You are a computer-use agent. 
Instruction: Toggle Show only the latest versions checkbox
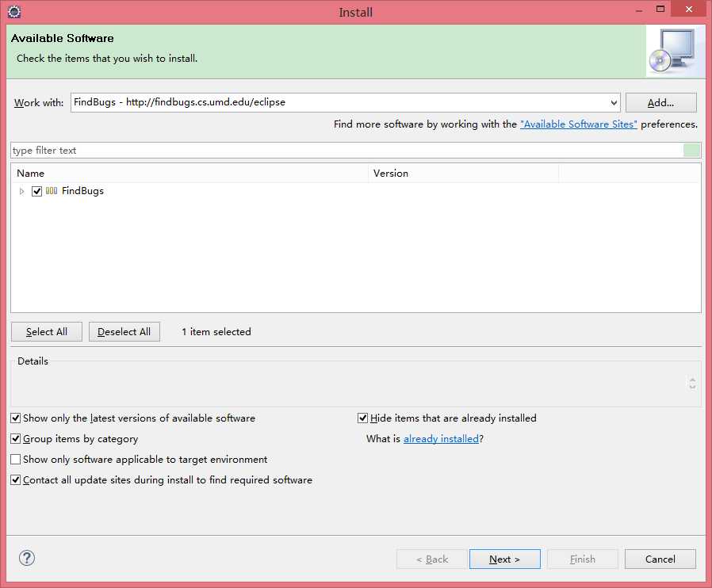pos(15,418)
